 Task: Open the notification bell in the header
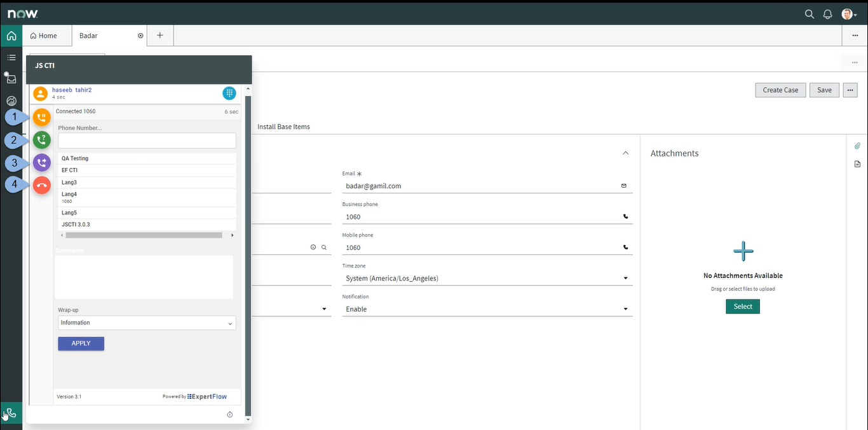point(827,13)
